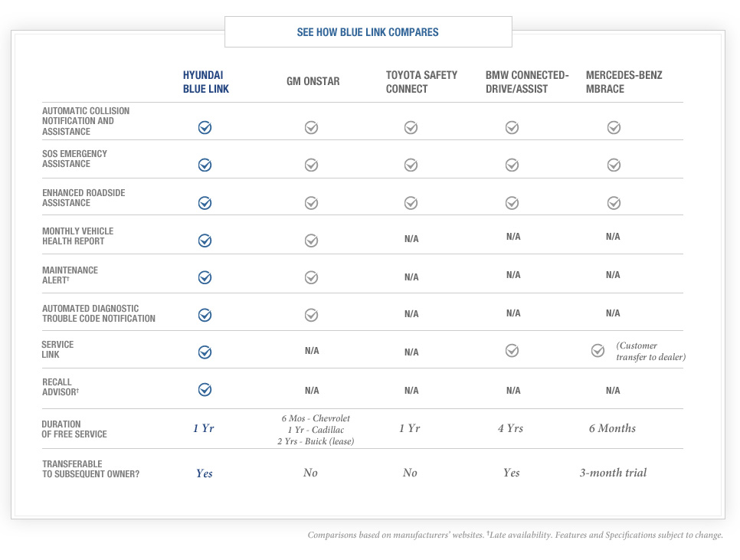Click the '3-month trial' Mercedes value
Viewport: 740px width, 560px height.
pos(613,473)
